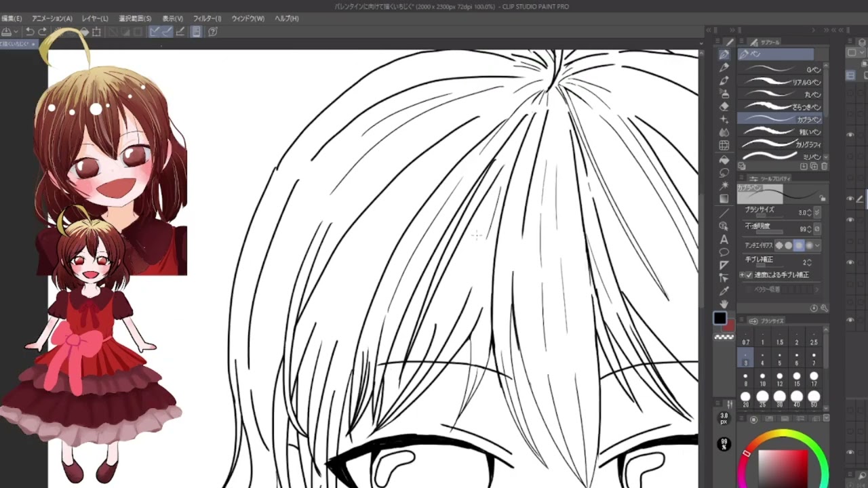Select the Auto select magic wand tool
This screenshot has height=488, width=868.
(x=724, y=185)
